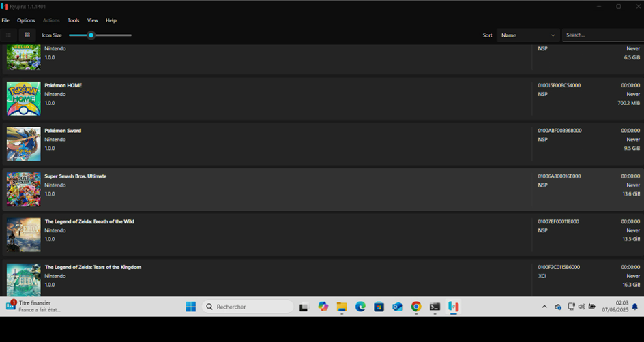Click the Ryujinx taskbar icon
Image resolution: width=644 pixels, height=342 pixels.
click(x=454, y=307)
